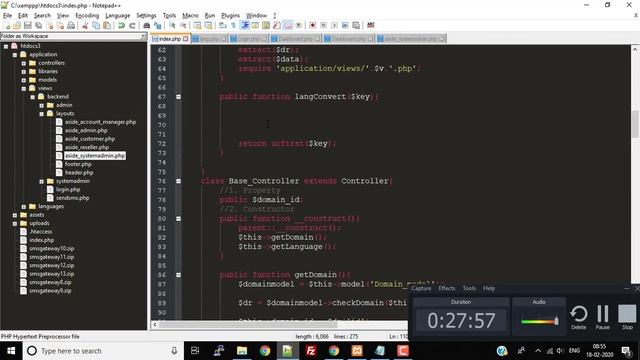Collapse the htdocs3 root folder
Image resolution: width=640 pixels, height=360 pixels.
(6, 46)
